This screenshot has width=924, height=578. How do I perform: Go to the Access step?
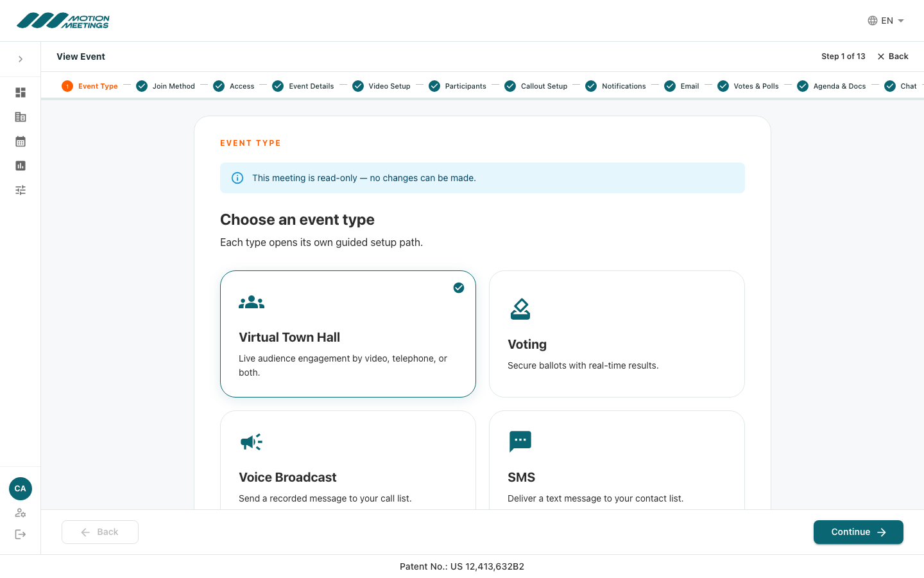coord(234,86)
